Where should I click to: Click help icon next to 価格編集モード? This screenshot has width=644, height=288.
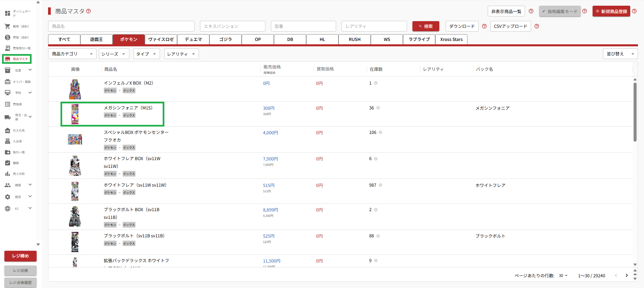pyautogui.click(x=585, y=11)
